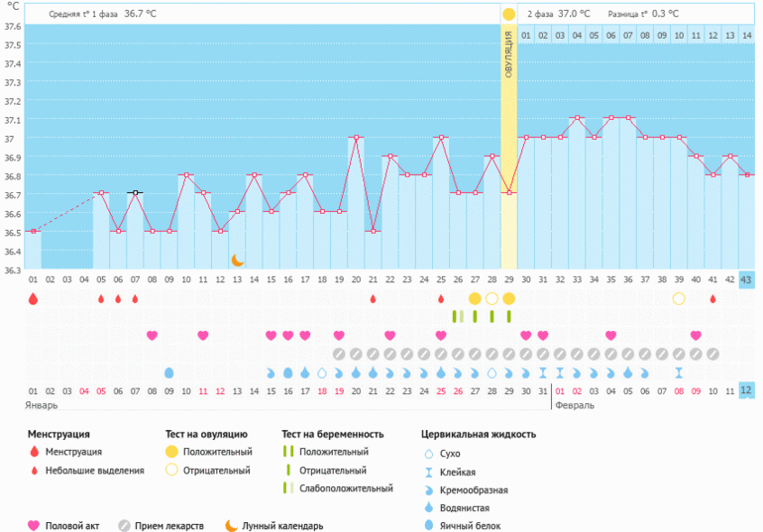Image resolution: width=763 pixels, height=532 pixels.
Task: Click the yellow ОВУЛЯЦИЯ column on day 29
Action: pos(508,149)
